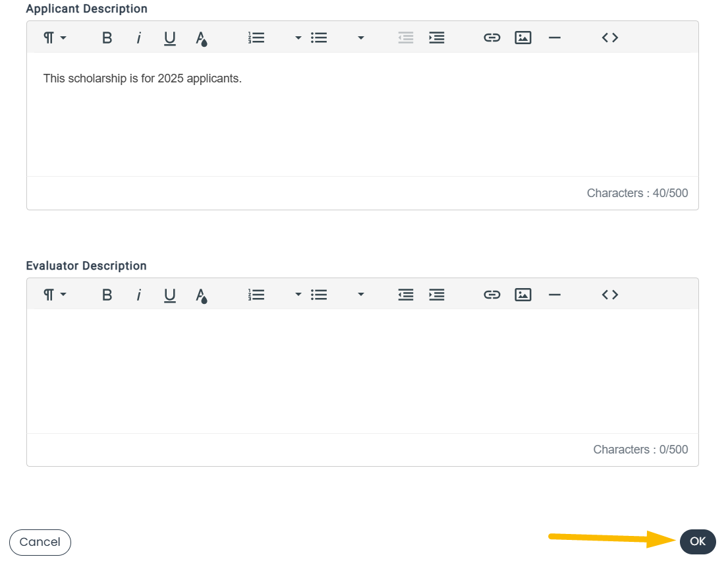This screenshot has height=561, width=728.
Task: Insert link in Applicant Description editor
Action: (491, 38)
